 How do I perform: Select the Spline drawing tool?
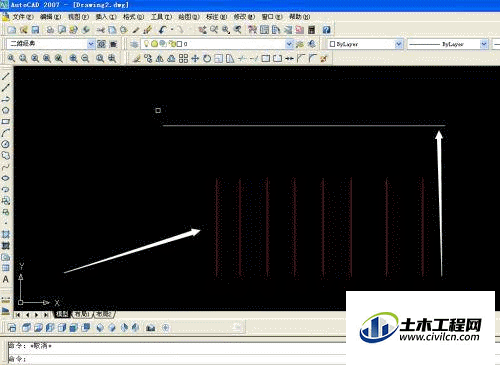(6, 167)
